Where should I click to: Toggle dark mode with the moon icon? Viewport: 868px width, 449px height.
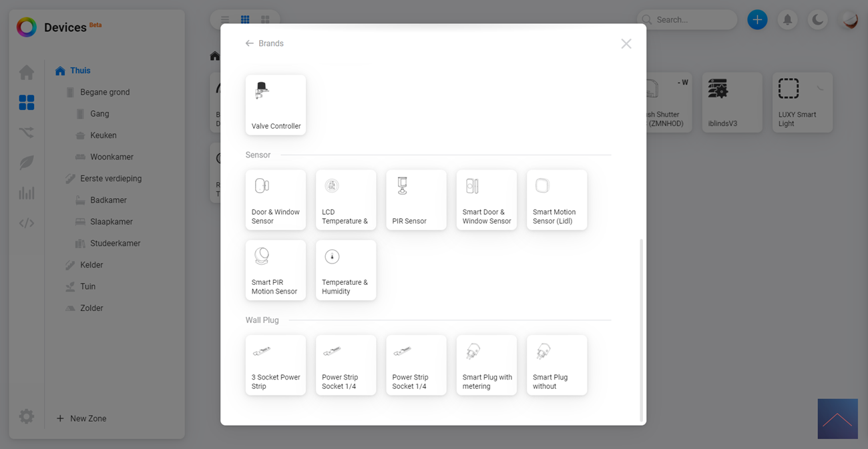click(817, 20)
